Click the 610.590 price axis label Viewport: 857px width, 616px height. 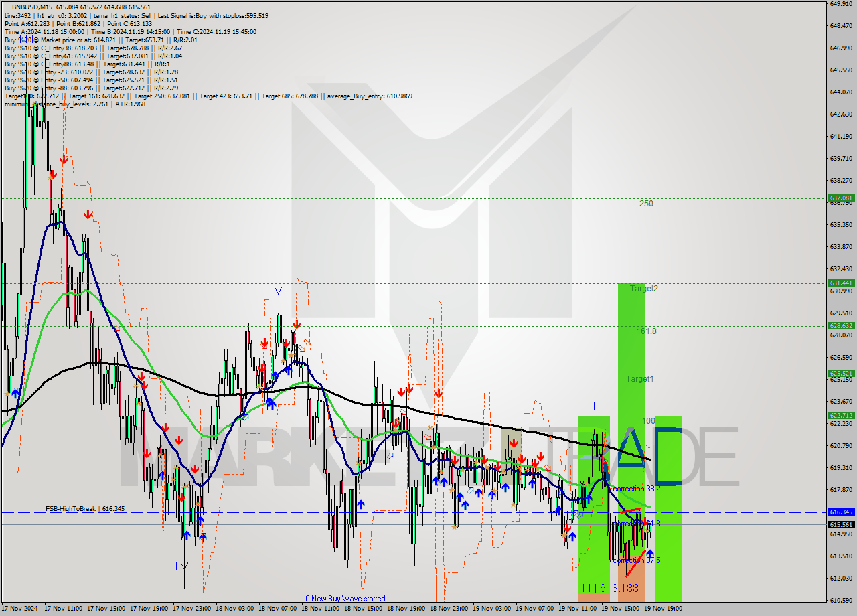pyautogui.click(x=841, y=600)
